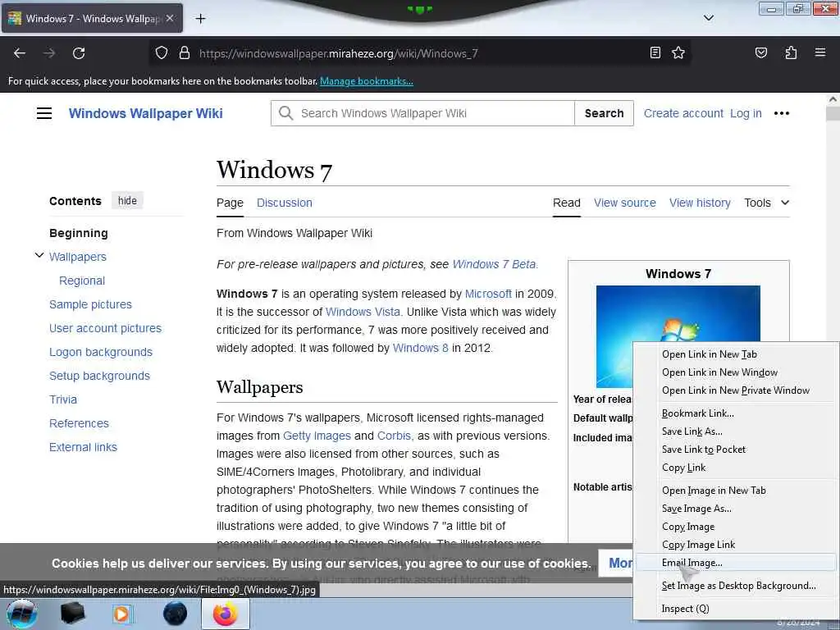
Task: Open the Windows Start orb
Action: click(22, 614)
